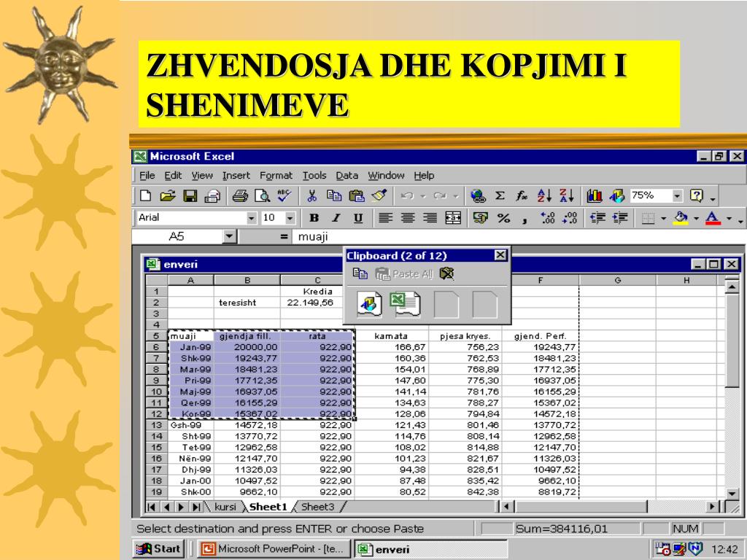Click Merge and Center icon
Image resolution: width=747 pixels, height=560 pixels.
(x=452, y=218)
